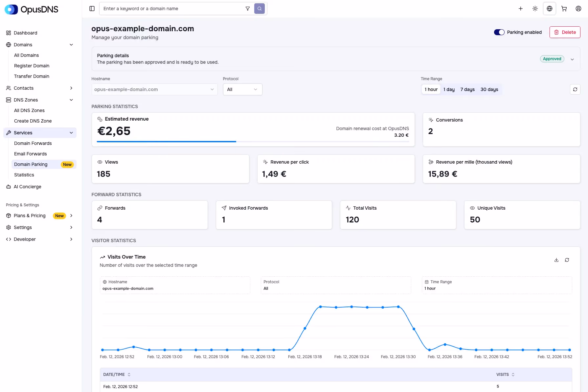Go to All DNS Zones
The image size is (588, 392).
tap(29, 110)
